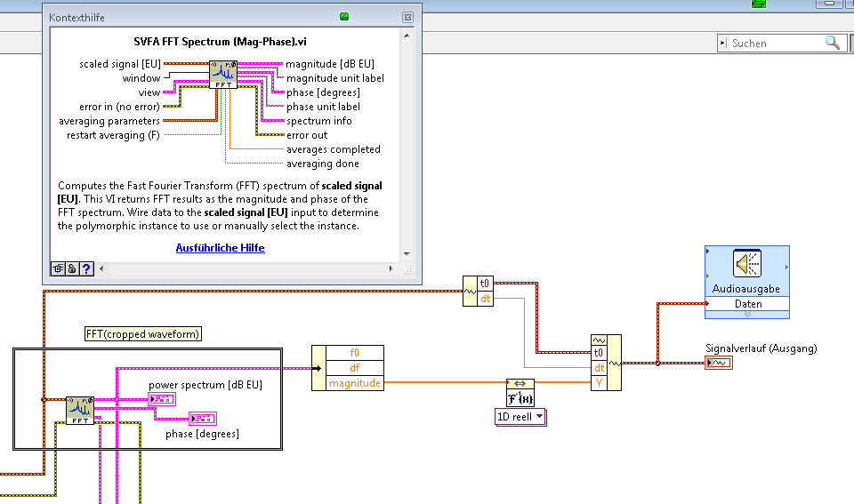Image resolution: width=854 pixels, height=504 pixels.
Task: Select the power spectrum [dB EU] indicator
Action: (163, 399)
